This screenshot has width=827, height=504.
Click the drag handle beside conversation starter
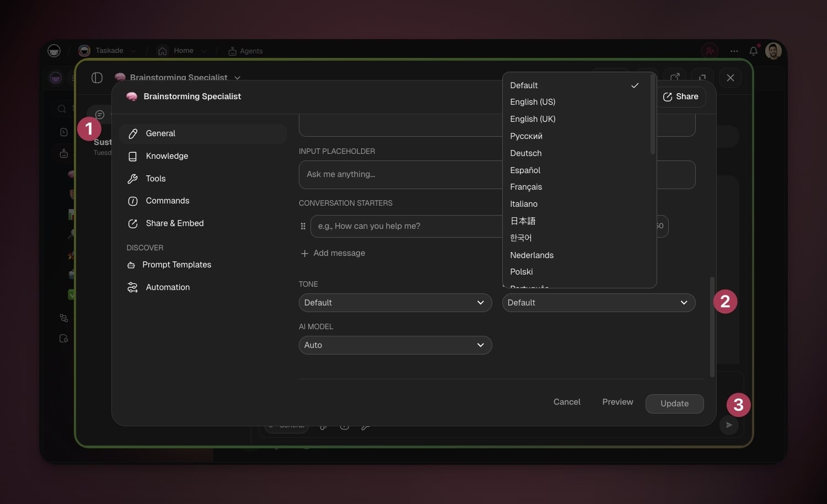[303, 226]
